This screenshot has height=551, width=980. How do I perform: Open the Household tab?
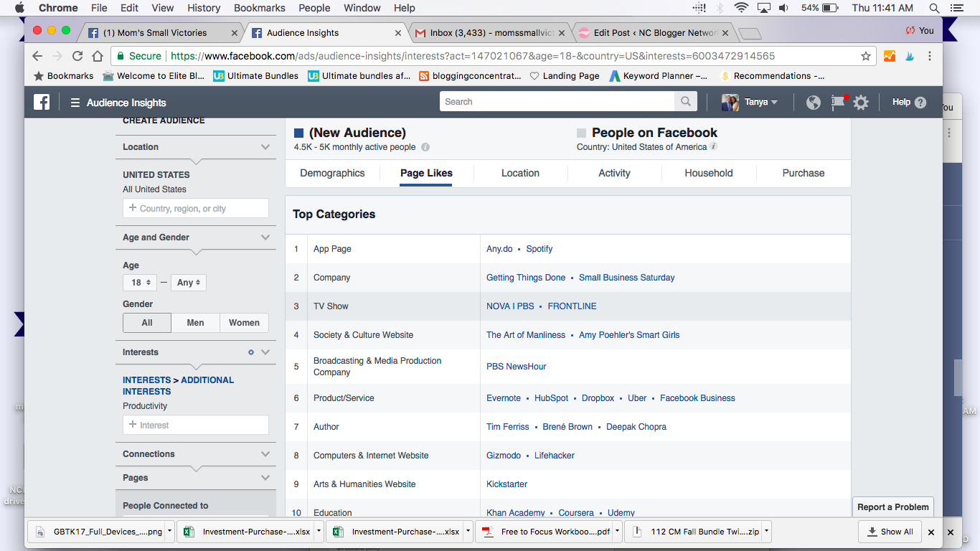click(x=709, y=173)
